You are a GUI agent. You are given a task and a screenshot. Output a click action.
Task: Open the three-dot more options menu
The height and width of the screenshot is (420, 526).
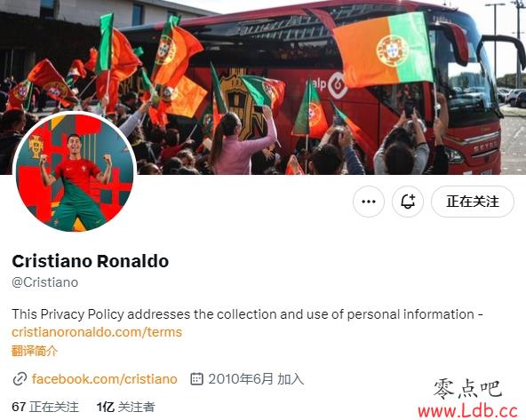[369, 202]
